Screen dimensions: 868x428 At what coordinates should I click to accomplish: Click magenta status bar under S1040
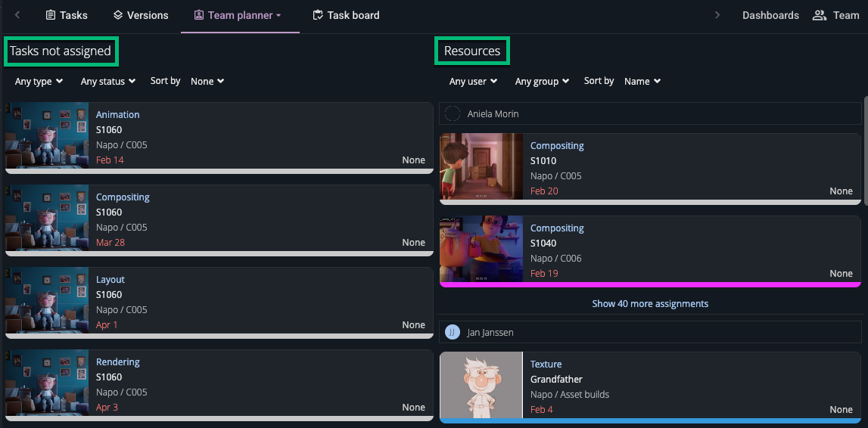click(x=651, y=284)
